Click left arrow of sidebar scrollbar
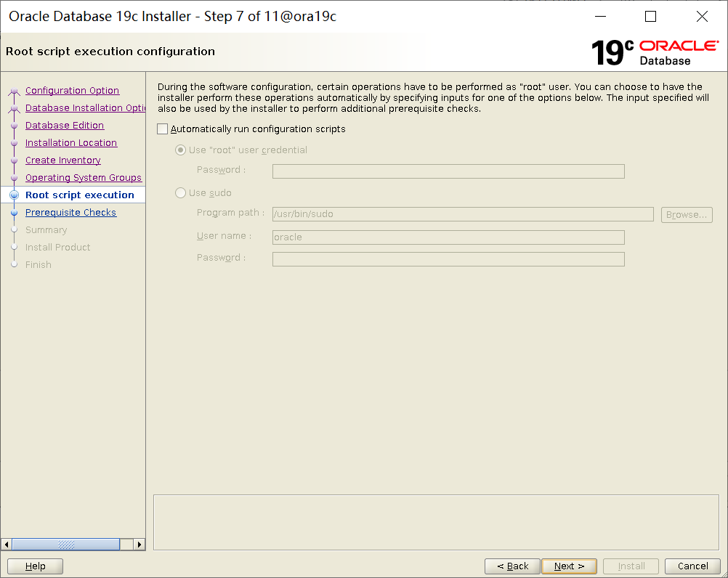Image resolution: width=728 pixels, height=578 pixels. point(7,544)
